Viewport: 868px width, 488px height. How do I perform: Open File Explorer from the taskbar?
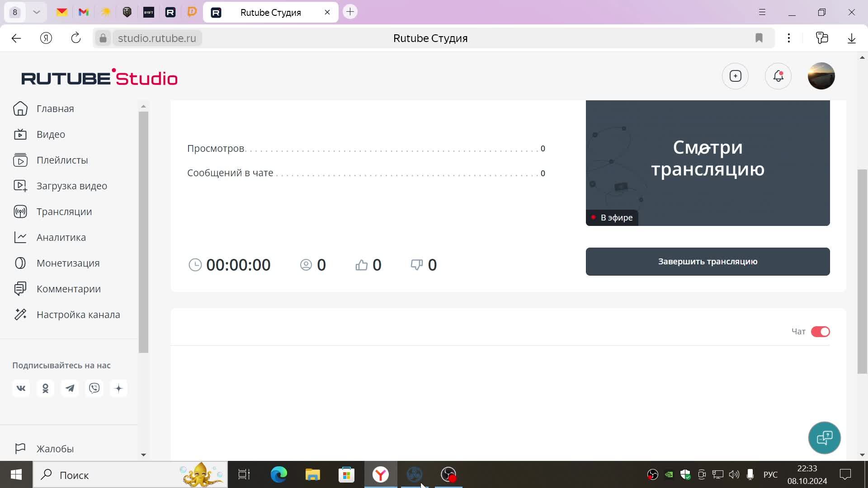pyautogui.click(x=312, y=474)
